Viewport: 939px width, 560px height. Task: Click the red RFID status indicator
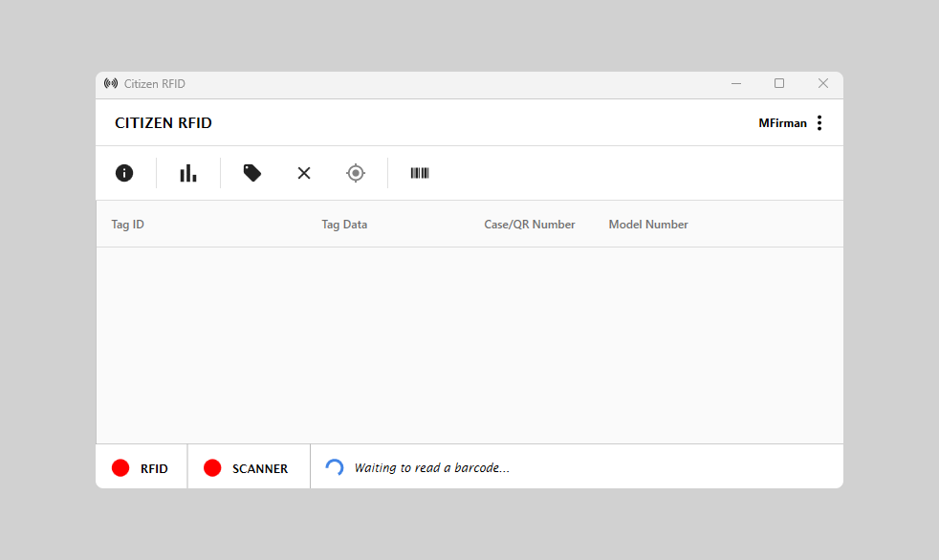pos(120,468)
